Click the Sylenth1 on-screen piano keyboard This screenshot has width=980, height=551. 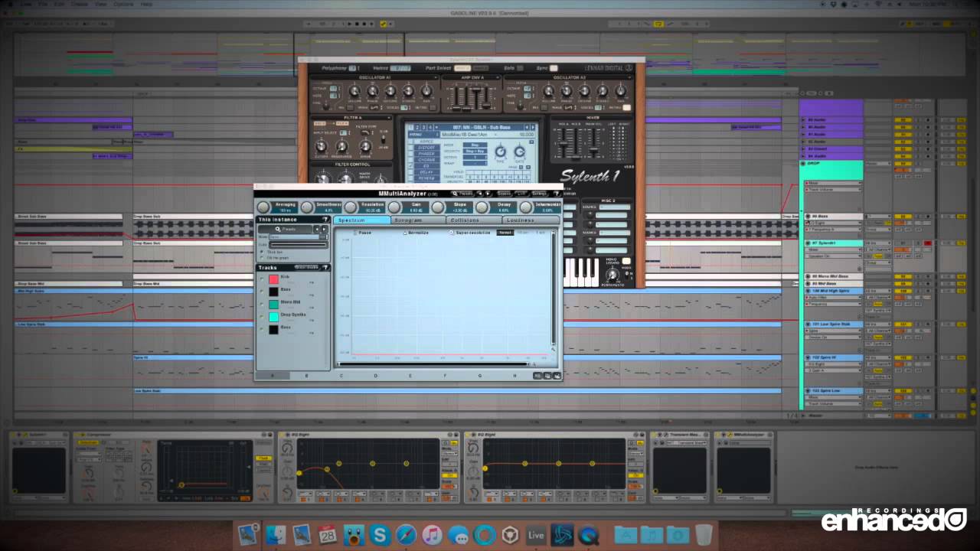[x=581, y=272]
